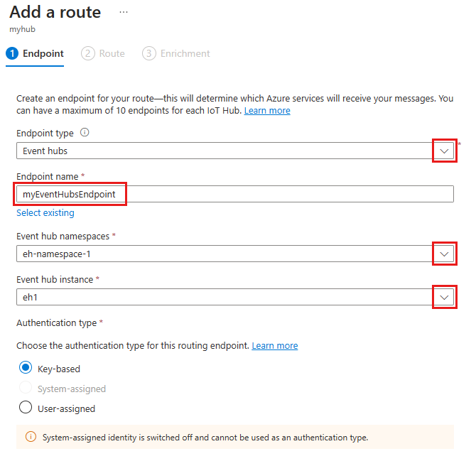Click the step 3 number badge
This screenshot has width=476, height=461.
pos(149,53)
